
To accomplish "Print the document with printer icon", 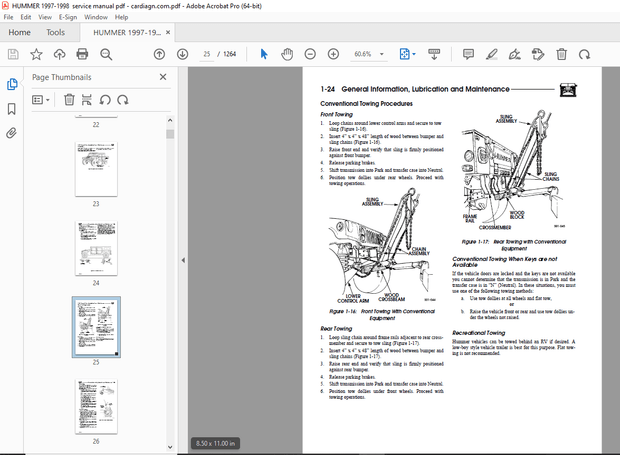I will click(x=82, y=54).
